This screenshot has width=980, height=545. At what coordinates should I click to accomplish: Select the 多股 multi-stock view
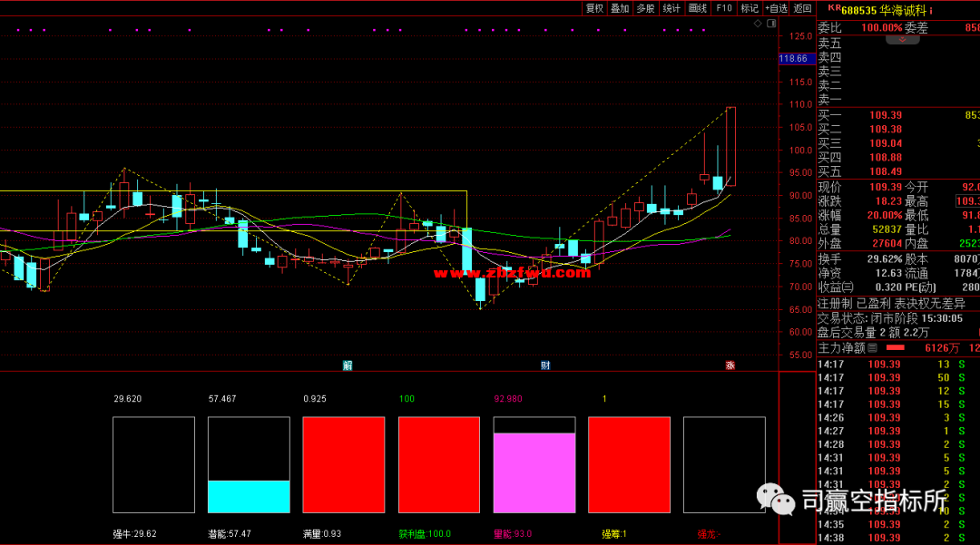tap(645, 8)
